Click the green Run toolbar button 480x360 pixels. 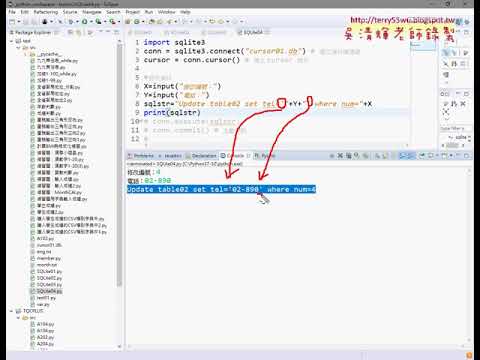(x=85, y=22)
